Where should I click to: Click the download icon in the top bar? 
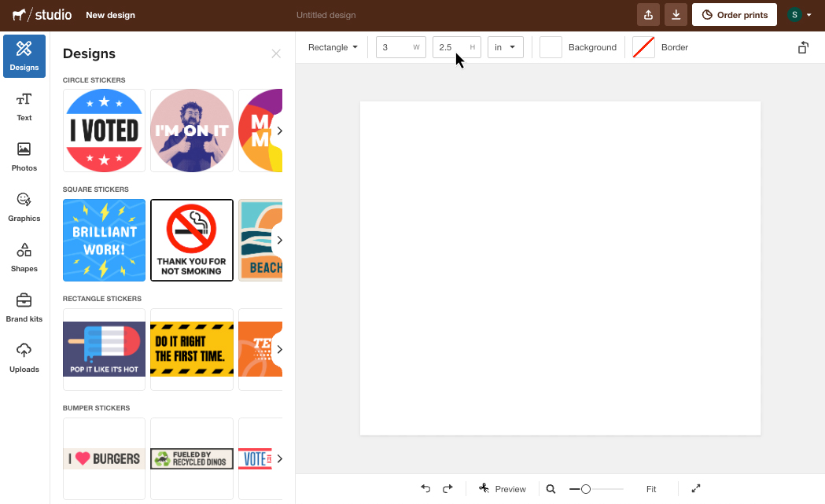click(676, 14)
